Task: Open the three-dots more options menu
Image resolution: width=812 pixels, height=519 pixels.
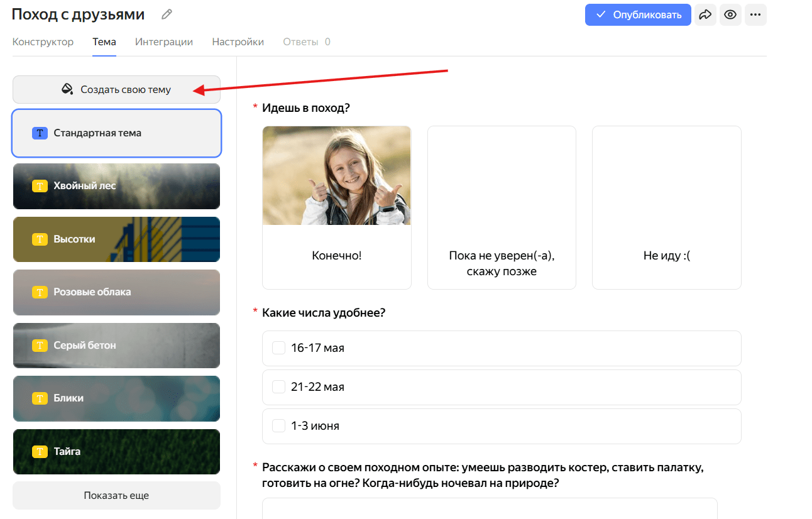Action: tap(755, 14)
